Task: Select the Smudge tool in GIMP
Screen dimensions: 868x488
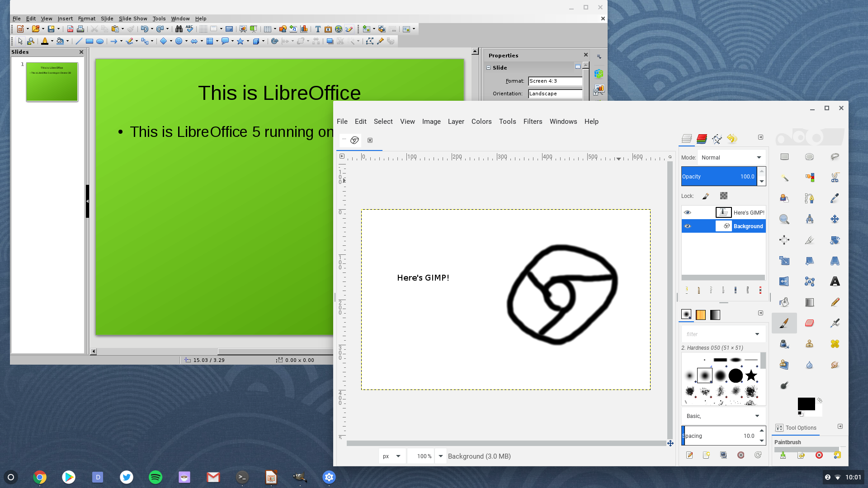Action: point(835,365)
